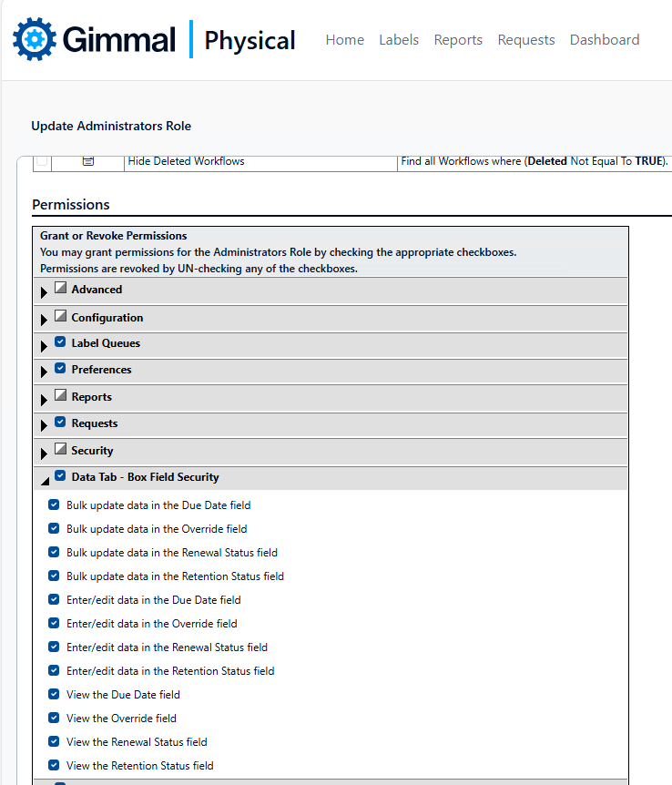Click the list icon beside Hide Deleted Workflows
This screenshot has height=785, width=672.
pos(88,161)
